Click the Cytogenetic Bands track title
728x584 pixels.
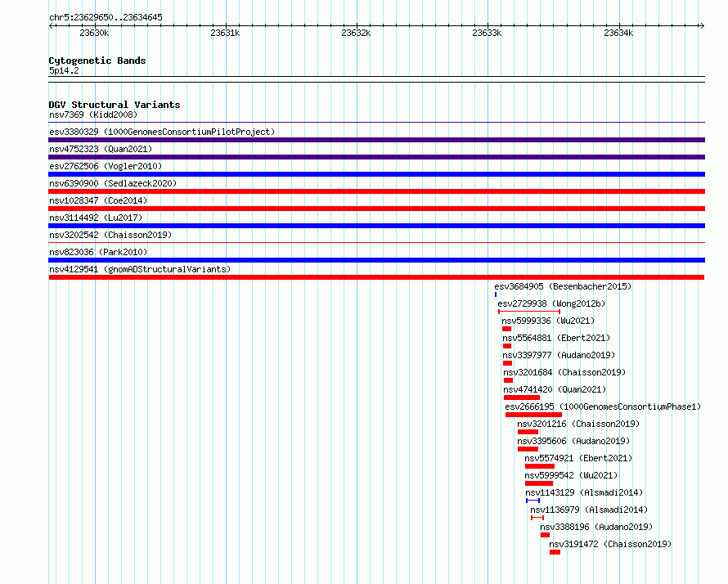coord(97,61)
